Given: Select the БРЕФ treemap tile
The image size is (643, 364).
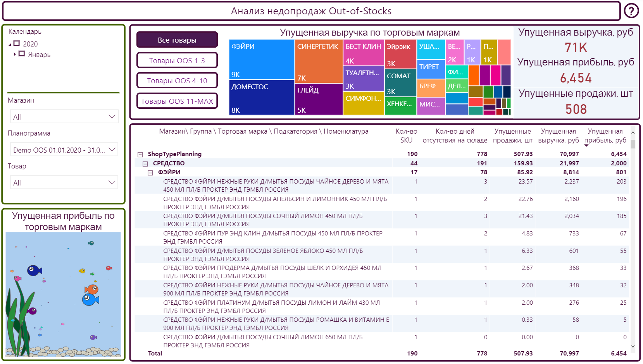Looking at the screenshot, I should click(431, 88).
